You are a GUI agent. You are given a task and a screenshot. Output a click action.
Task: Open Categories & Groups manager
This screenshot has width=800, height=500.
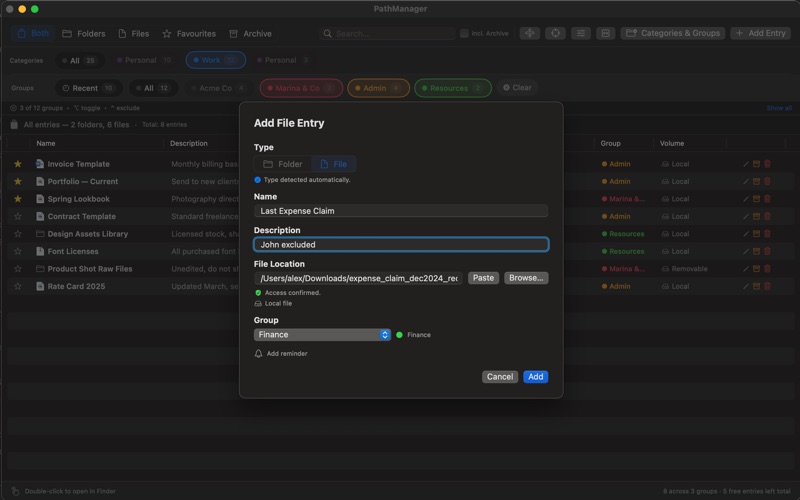click(672, 33)
